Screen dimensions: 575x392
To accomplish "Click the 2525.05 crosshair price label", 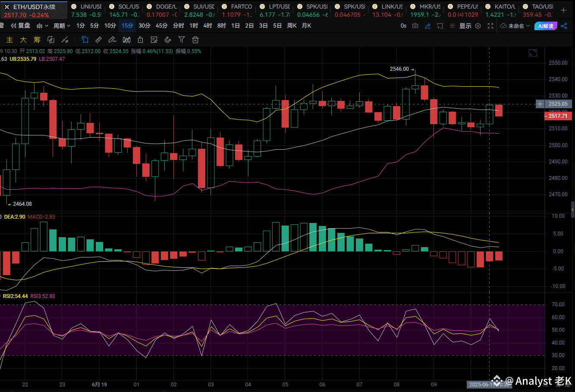I will pyautogui.click(x=558, y=104).
